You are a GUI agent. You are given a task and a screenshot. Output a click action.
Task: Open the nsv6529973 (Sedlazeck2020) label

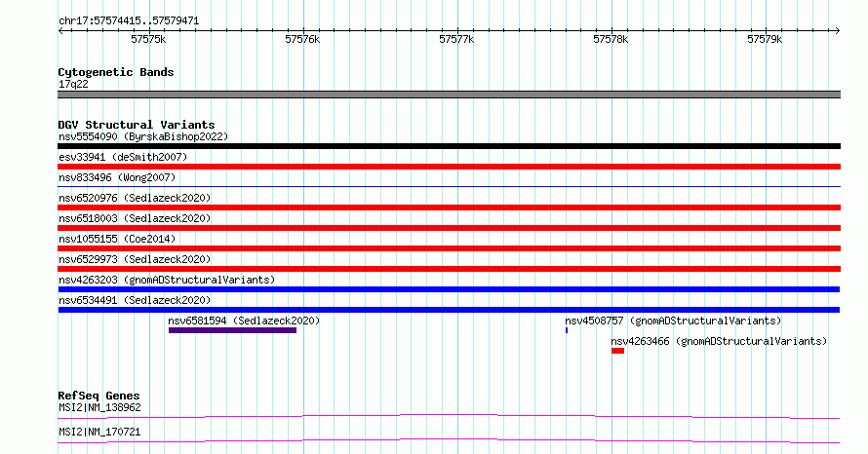[135, 259]
